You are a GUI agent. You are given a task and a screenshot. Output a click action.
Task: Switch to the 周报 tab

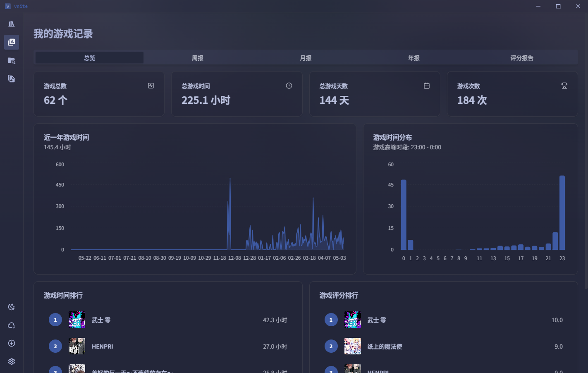tap(198, 58)
